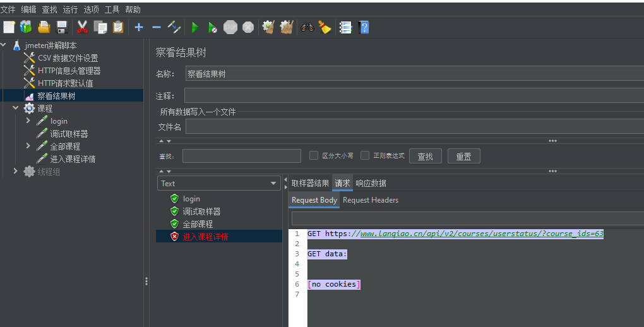The image size is (644, 327).
Task: Start the test with green play icon
Action: click(x=195, y=28)
